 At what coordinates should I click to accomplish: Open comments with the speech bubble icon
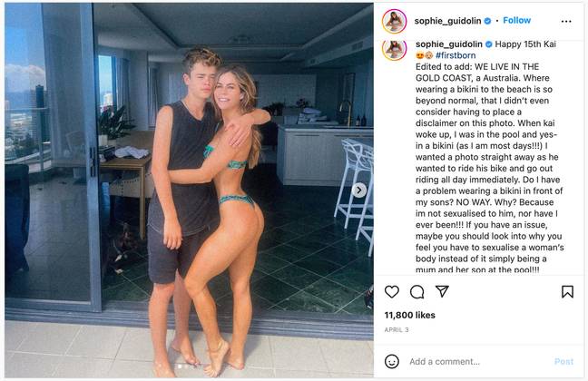click(417, 292)
